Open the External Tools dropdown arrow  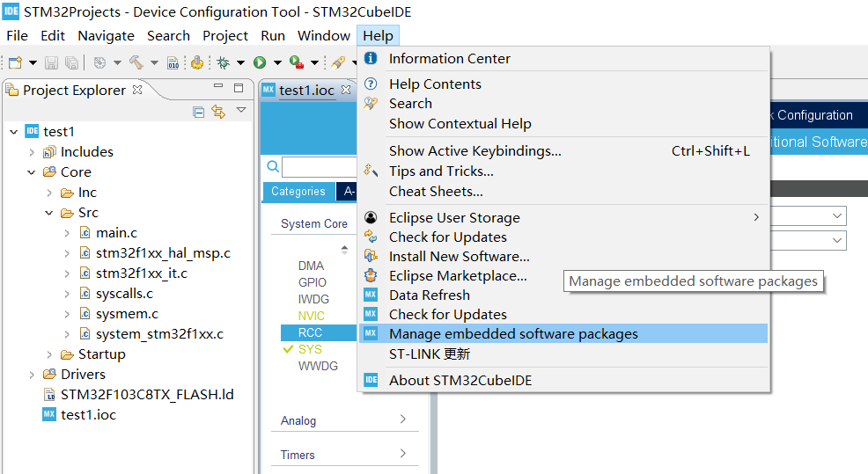314,62
